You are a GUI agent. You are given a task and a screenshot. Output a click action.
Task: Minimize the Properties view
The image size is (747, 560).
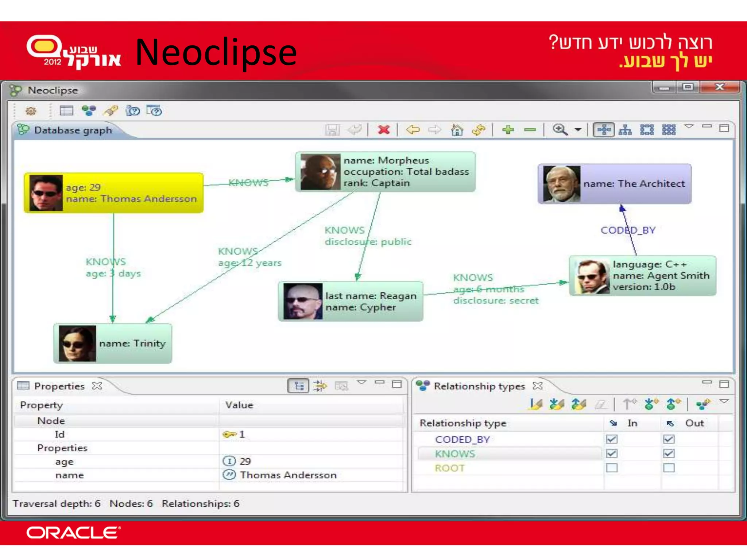380,382
